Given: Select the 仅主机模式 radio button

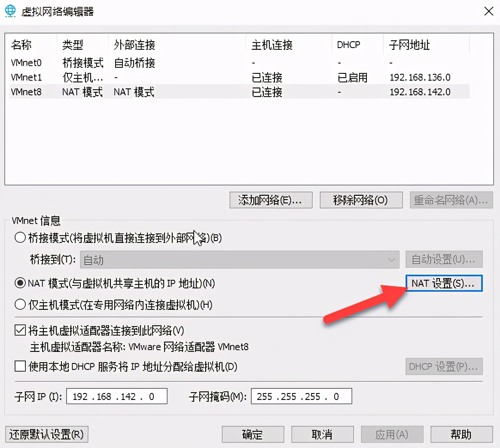Looking at the screenshot, I should coord(20,304).
